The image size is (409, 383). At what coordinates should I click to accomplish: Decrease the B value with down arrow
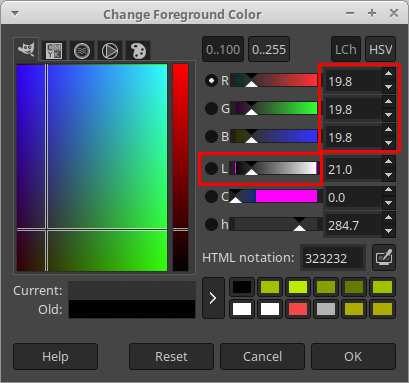coord(388,143)
